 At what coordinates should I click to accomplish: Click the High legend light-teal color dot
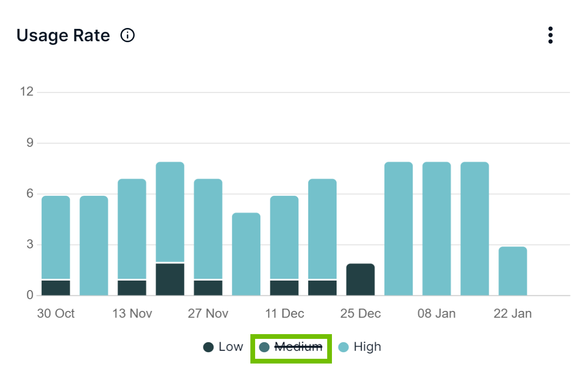tap(343, 347)
